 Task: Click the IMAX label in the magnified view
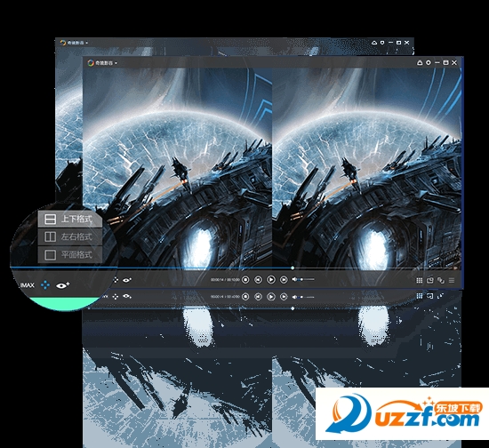point(28,285)
